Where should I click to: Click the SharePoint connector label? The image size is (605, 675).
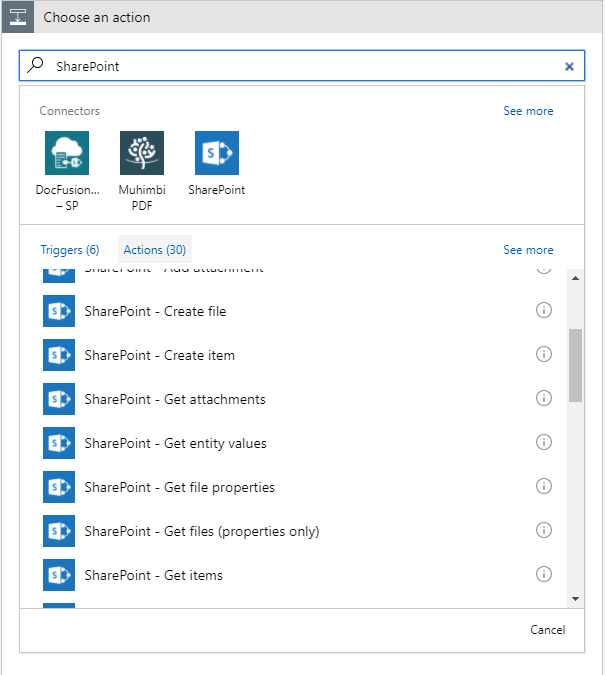pyautogui.click(x=217, y=190)
